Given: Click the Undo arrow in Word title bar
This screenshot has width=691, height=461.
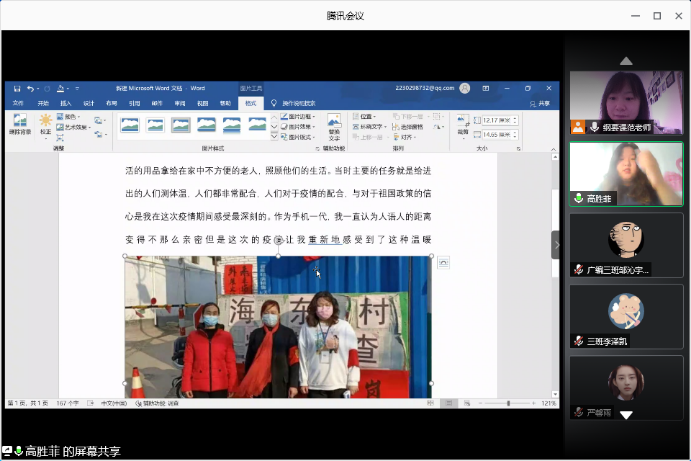Looking at the screenshot, I should click(31, 88).
